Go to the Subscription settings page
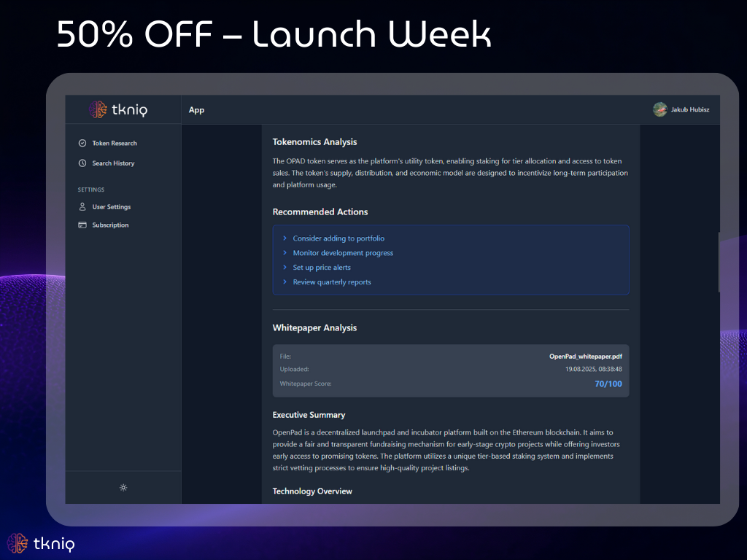 tap(111, 225)
